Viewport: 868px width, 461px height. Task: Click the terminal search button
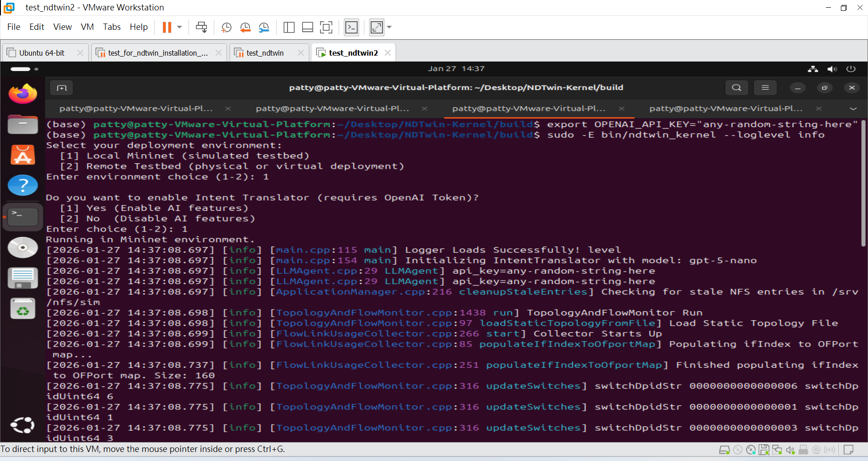[736, 88]
